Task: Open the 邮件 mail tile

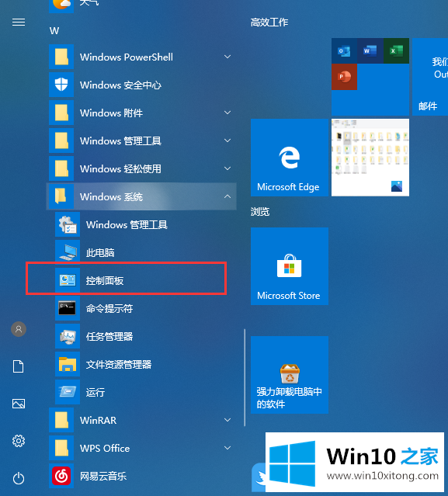Action: [x=430, y=77]
